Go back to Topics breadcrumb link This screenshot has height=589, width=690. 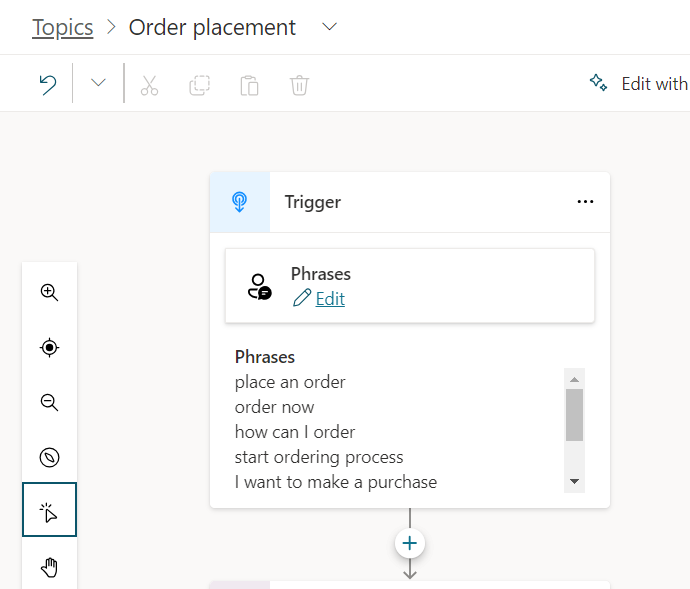click(x=62, y=27)
